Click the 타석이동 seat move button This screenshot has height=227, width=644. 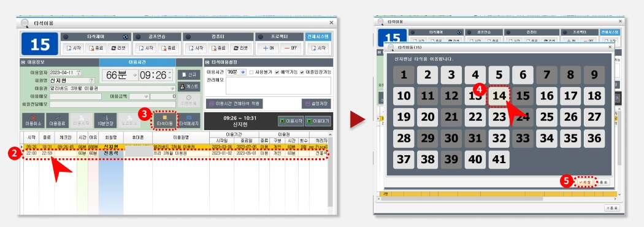pyautogui.click(x=164, y=121)
